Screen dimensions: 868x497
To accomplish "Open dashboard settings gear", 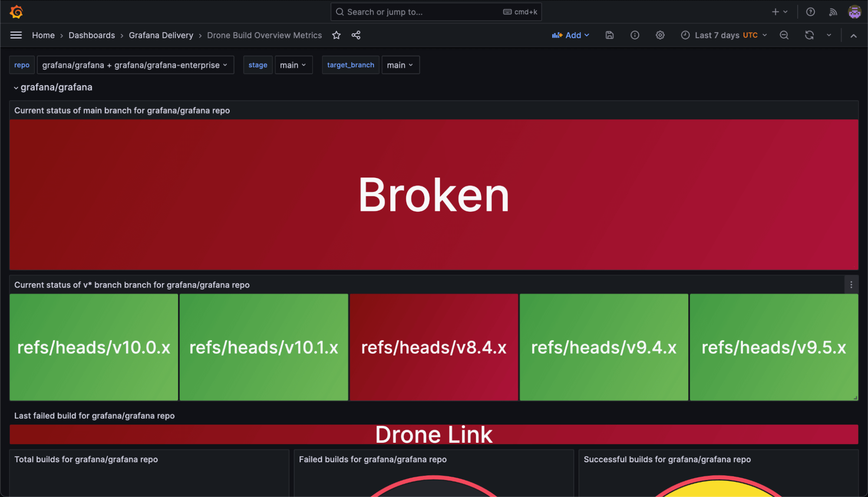I will tap(660, 35).
